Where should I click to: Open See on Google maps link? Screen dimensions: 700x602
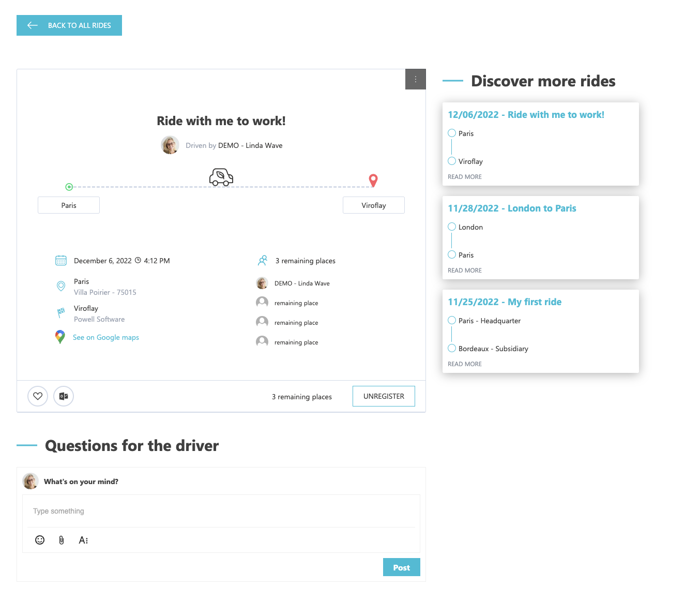pos(105,337)
